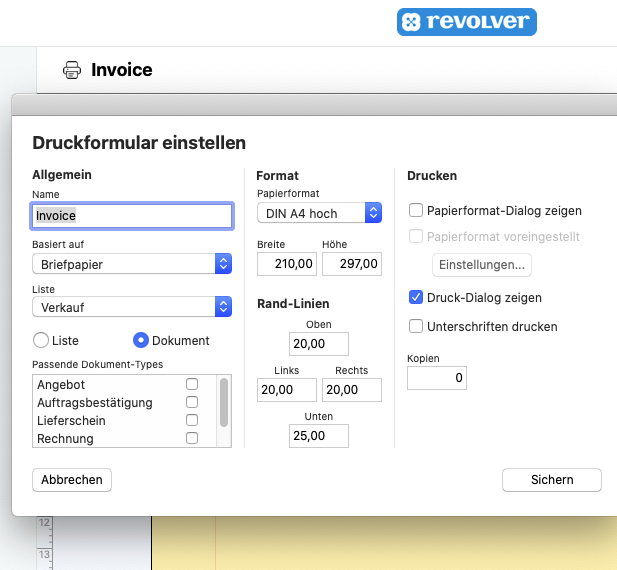The image size is (617, 570).
Task: Enable Unterschriften drucken checkbox
Action: pos(416,326)
